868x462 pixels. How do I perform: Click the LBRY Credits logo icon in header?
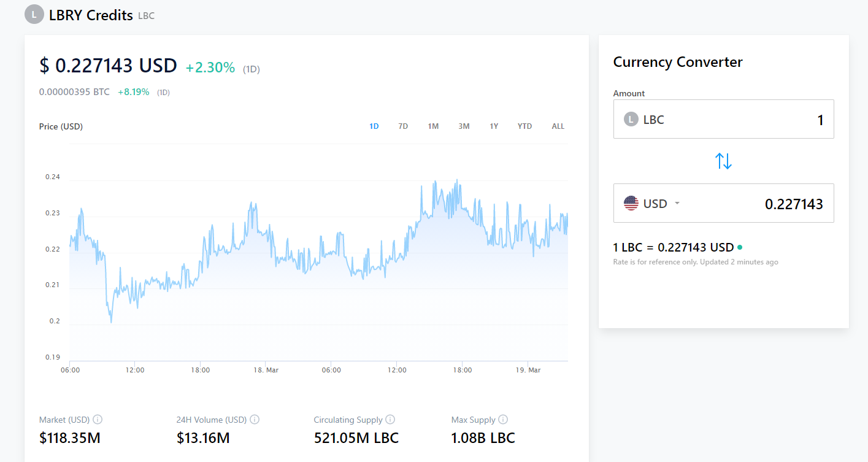click(34, 14)
